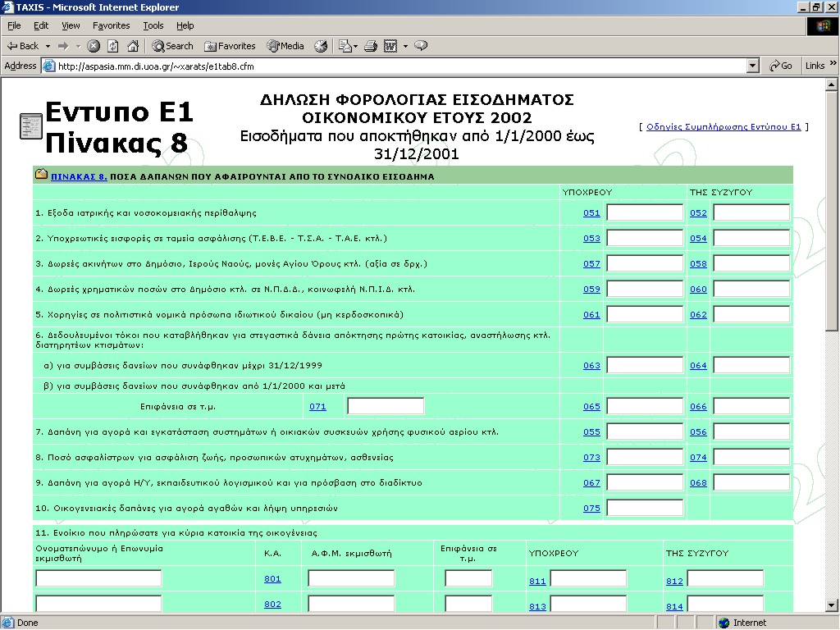Click the Mail toolbar icon

tap(345, 46)
